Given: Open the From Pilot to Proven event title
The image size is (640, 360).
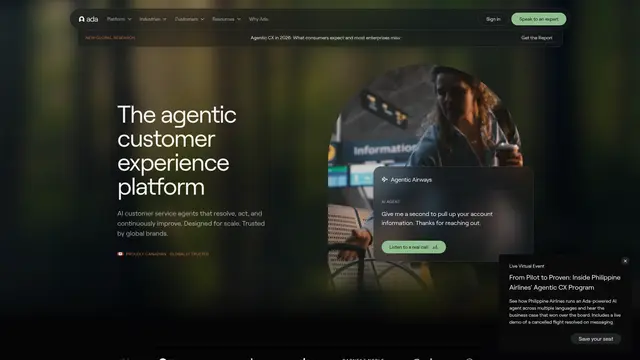Looking at the screenshot, I should click(x=564, y=282).
